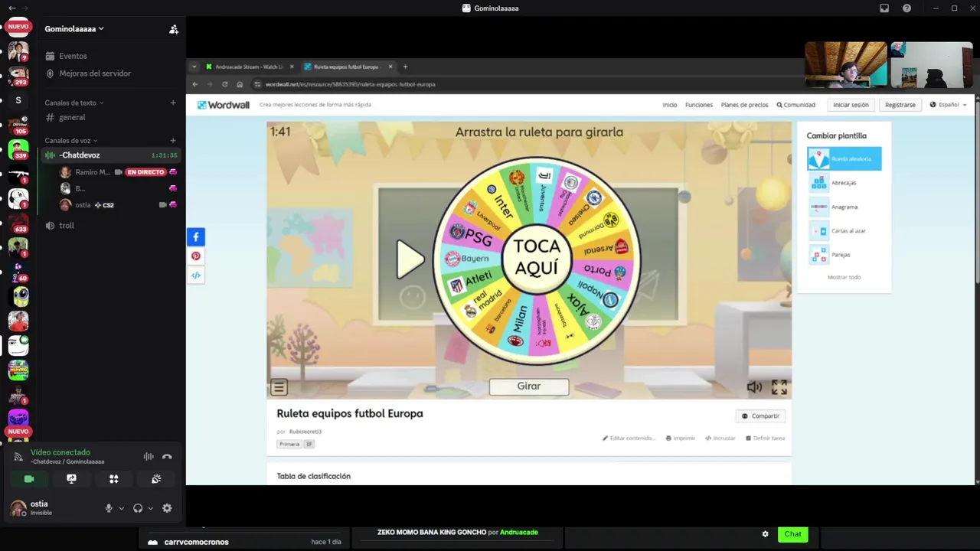Screen dimensions: 980x551
Task: Switch to Andruacade Stream browser tab
Action: click(x=249, y=67)
